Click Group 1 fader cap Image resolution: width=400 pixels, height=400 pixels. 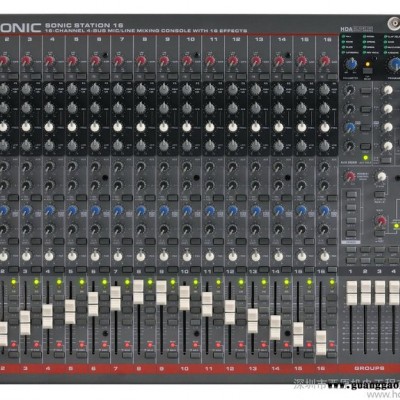click(x=352, y=293)
